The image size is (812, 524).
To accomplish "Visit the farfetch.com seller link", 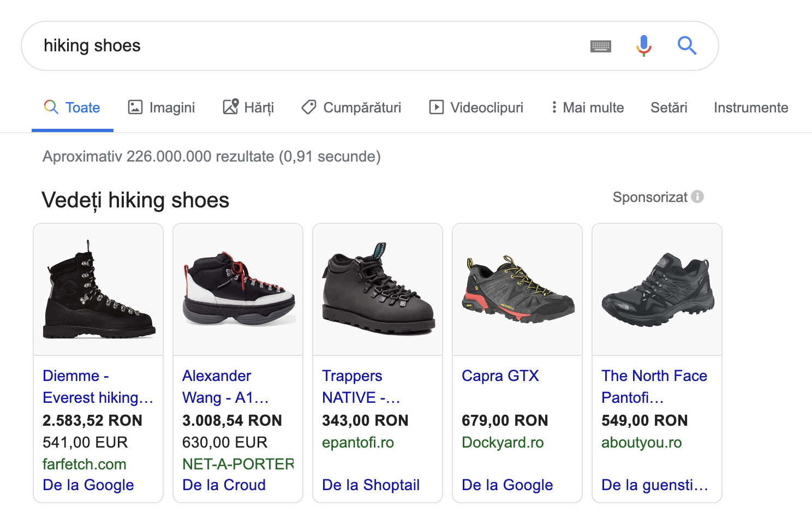I will tap(85, 464).
